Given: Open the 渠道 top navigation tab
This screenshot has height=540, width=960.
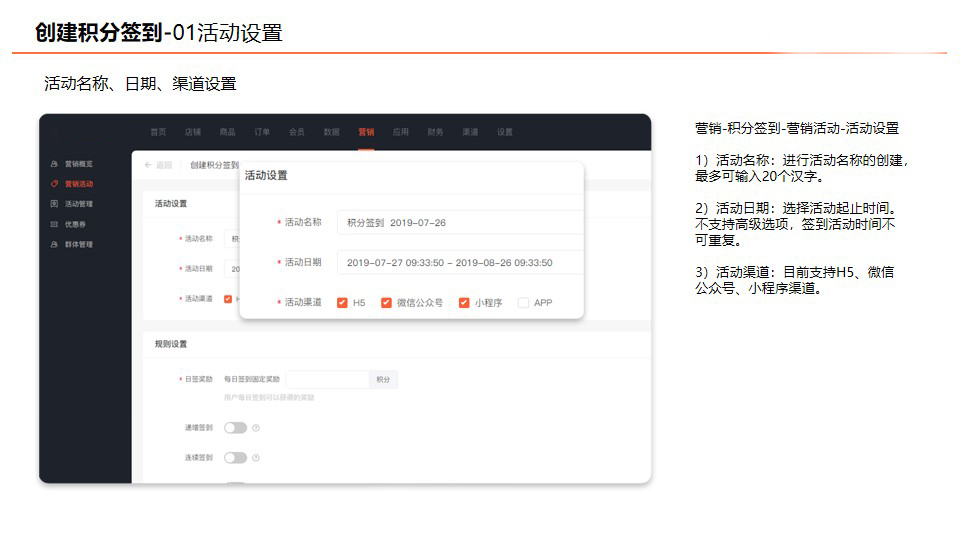Looking at the screenshot, I should tap(470, 132).
